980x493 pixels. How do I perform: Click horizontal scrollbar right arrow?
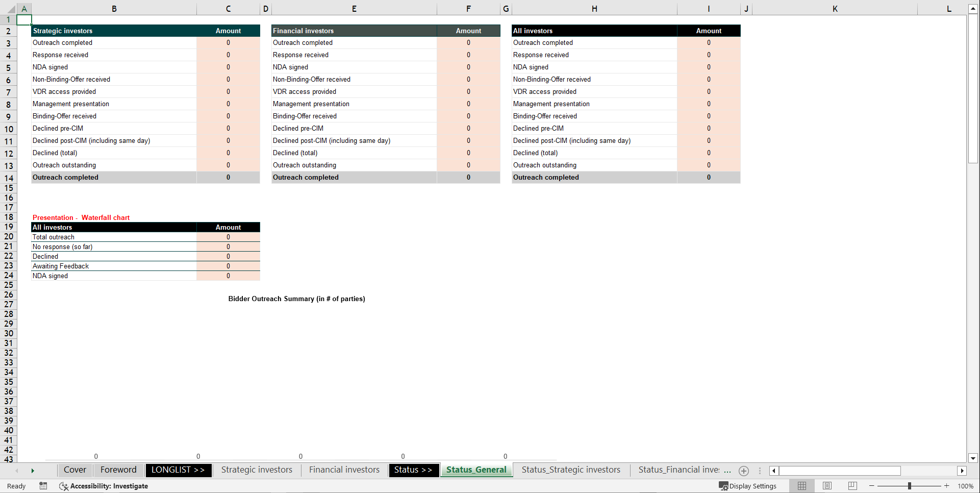click(x=962, y=471)
